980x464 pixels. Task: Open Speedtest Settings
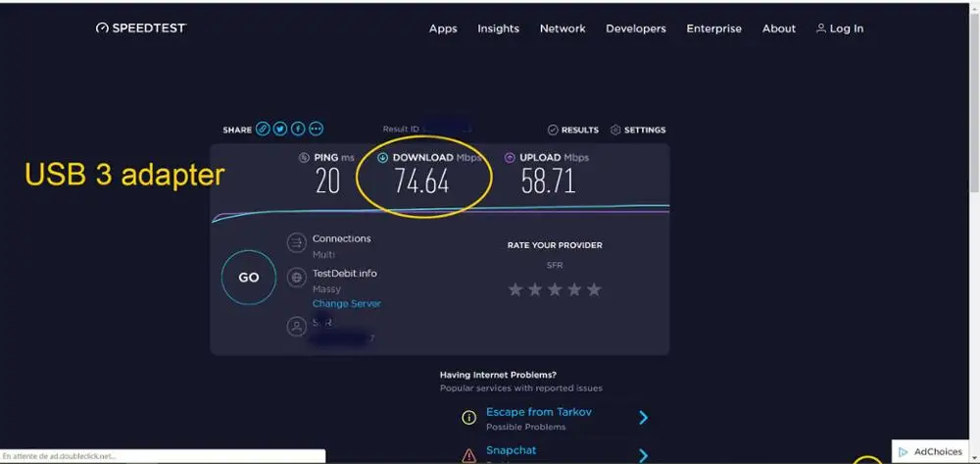click(638, 130)
